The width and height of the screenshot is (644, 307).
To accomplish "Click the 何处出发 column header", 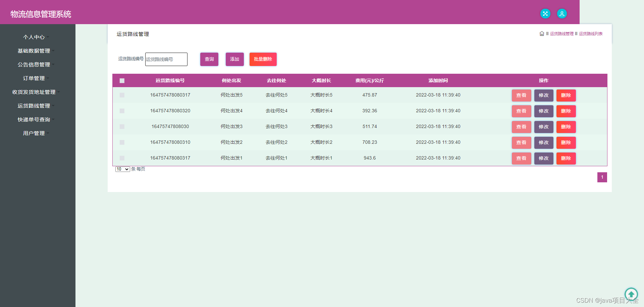I will tap(231, 80).
